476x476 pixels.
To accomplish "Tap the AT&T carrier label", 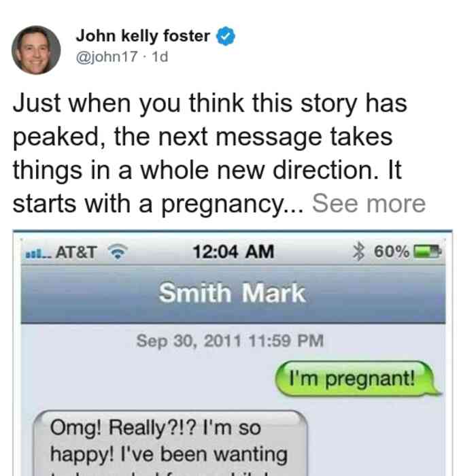I will tap(76, 252).
